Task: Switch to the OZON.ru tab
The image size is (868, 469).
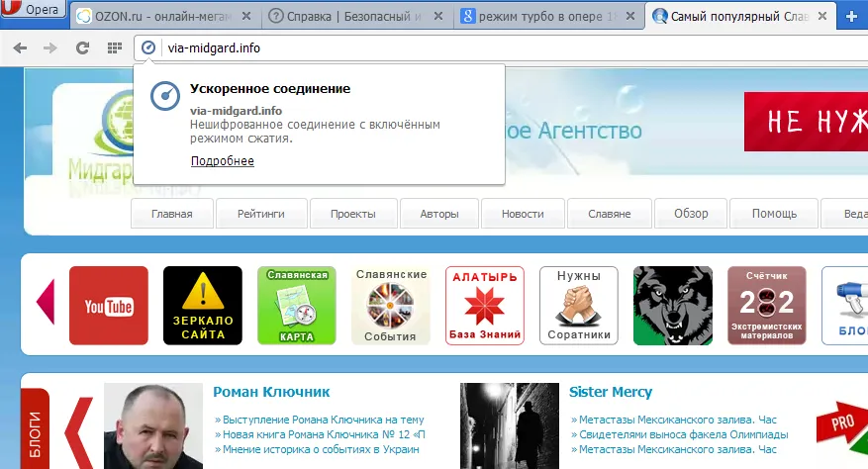Action: click(163, 17)
